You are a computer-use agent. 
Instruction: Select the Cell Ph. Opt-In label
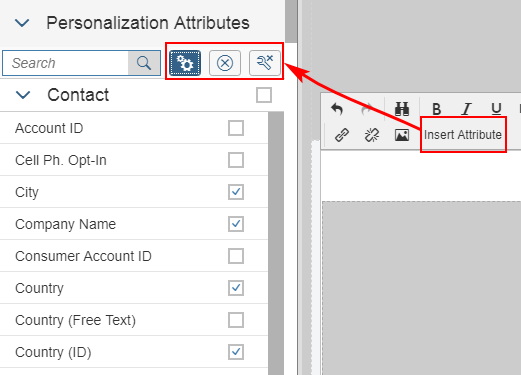pos(61,160)
